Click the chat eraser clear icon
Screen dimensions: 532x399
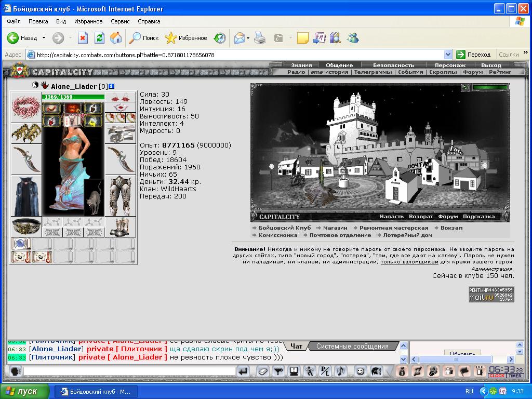pos(262,371)
